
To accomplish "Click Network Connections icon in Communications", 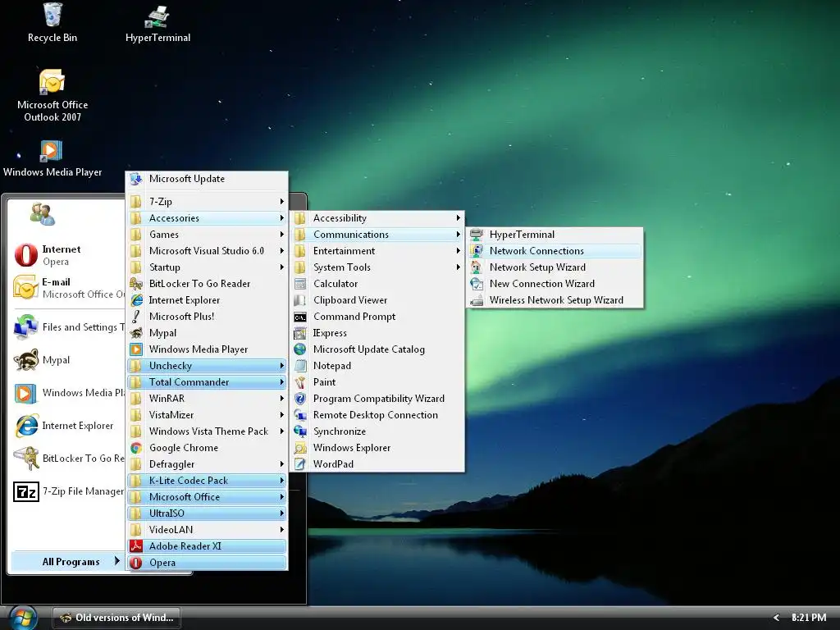I will click(x=477, y=251).
